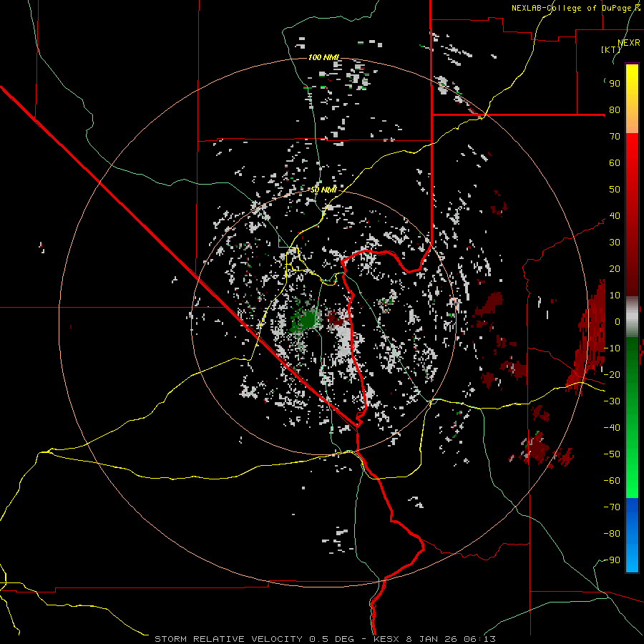Click the 0 value on the velocity scale
This screenshot has width=644, height=644.
[x=618, y=322]
